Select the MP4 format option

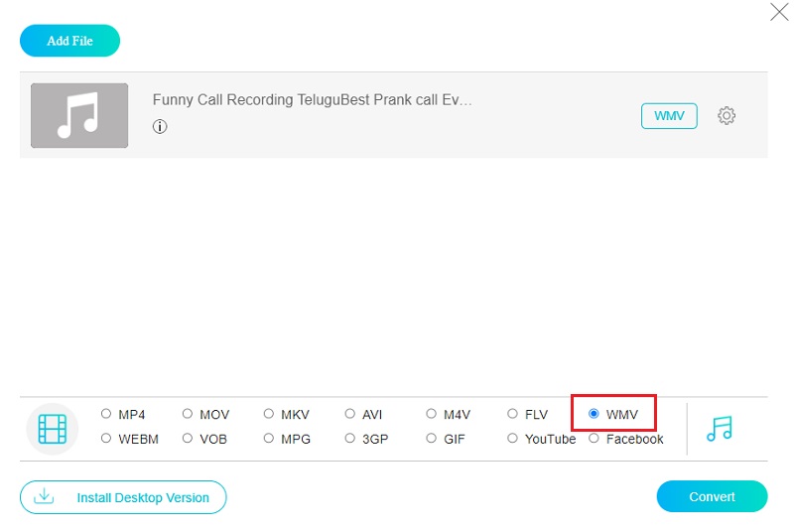tap(106, 414)
